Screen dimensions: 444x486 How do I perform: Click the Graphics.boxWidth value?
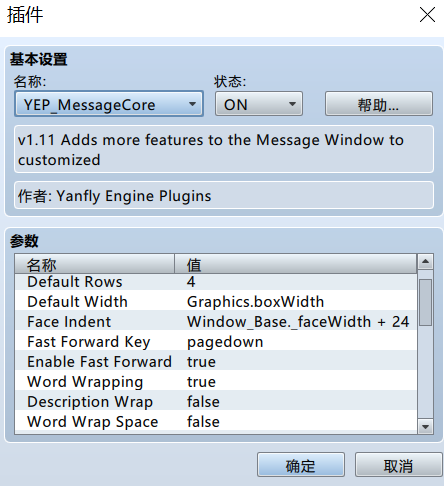[256, 302]
